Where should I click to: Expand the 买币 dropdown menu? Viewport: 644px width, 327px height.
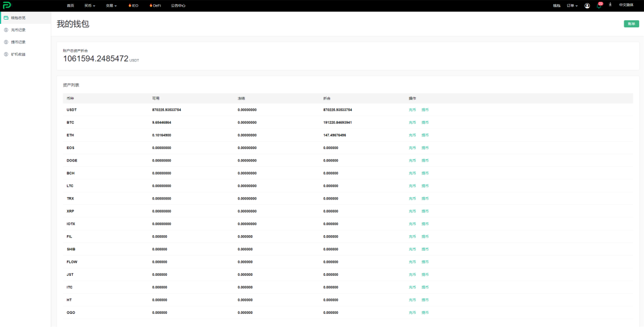pos(89,6)
